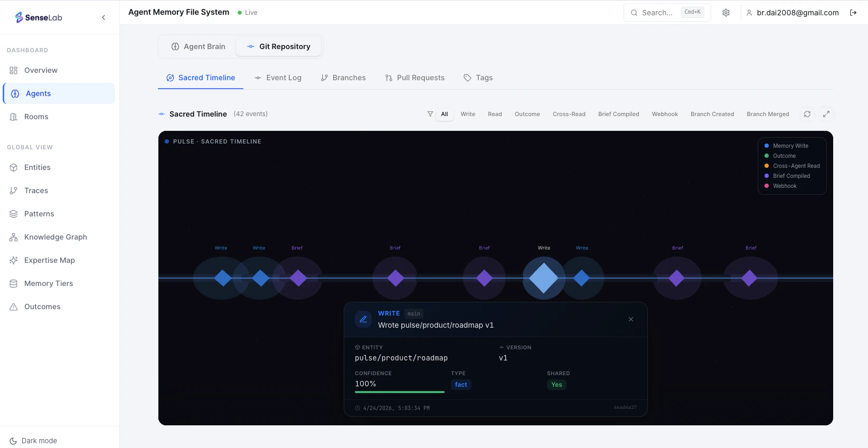Open the Pull Requests tab
Image resolution: width=868 pixels, height=448 pixels.
(x=415, y=78)
